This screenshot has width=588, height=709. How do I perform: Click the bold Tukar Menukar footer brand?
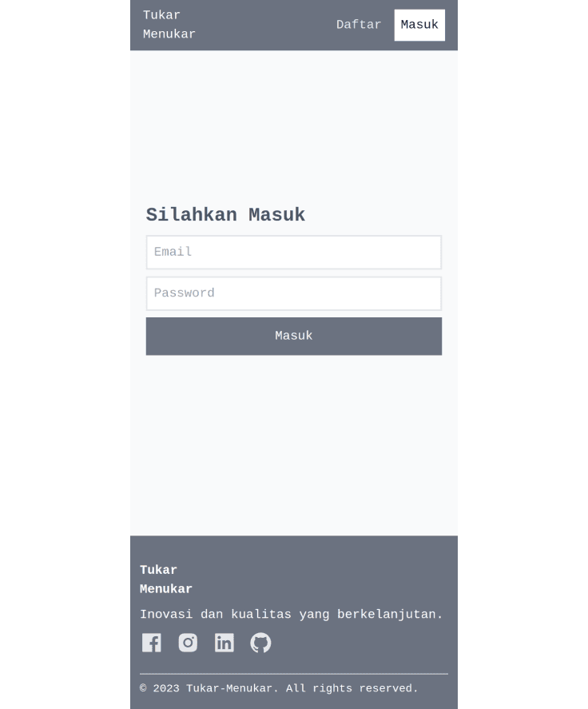[x=166, y=580]
